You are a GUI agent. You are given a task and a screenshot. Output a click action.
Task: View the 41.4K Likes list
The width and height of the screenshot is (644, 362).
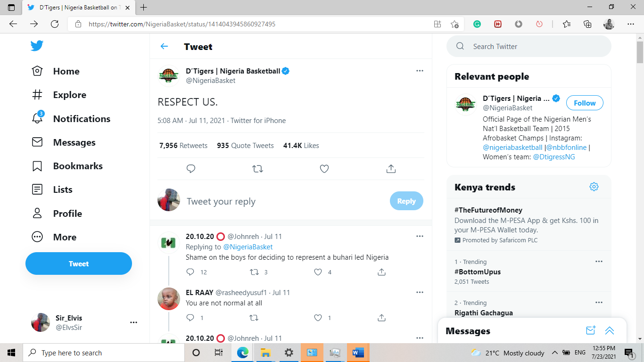(301, 146)
